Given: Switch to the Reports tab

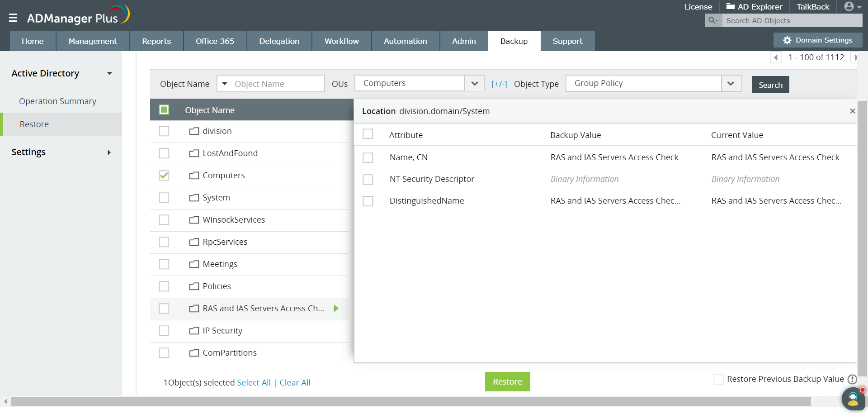Looking at the screenshot, I should pyautogui.click(x=156, y=41).
